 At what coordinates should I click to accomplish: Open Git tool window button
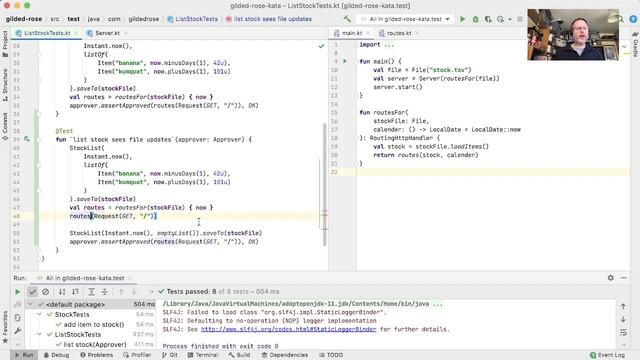click(169, 355)
